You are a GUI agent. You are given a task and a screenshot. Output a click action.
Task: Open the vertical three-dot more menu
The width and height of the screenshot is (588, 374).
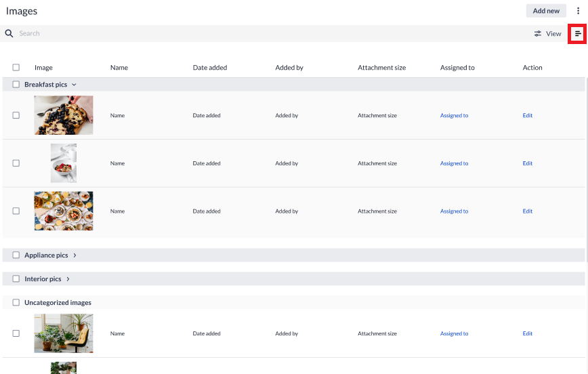tap(578, 11)
